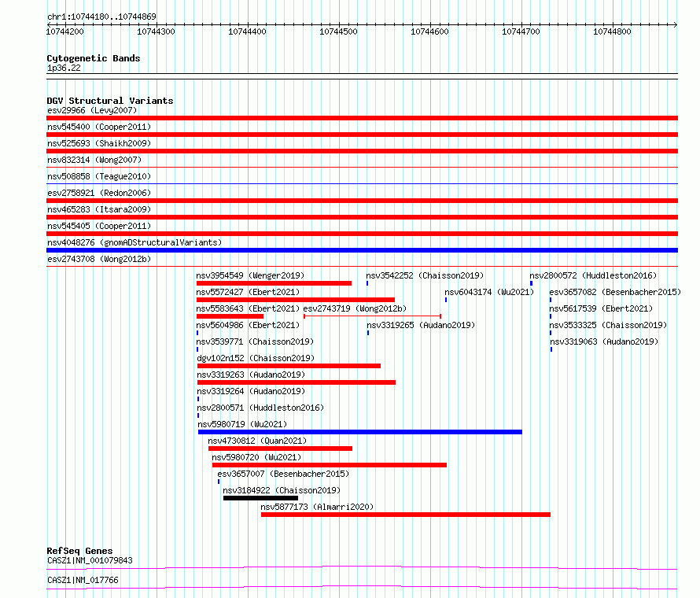Open the CASZ1|NM_017766 gene label

pos(83,580)
